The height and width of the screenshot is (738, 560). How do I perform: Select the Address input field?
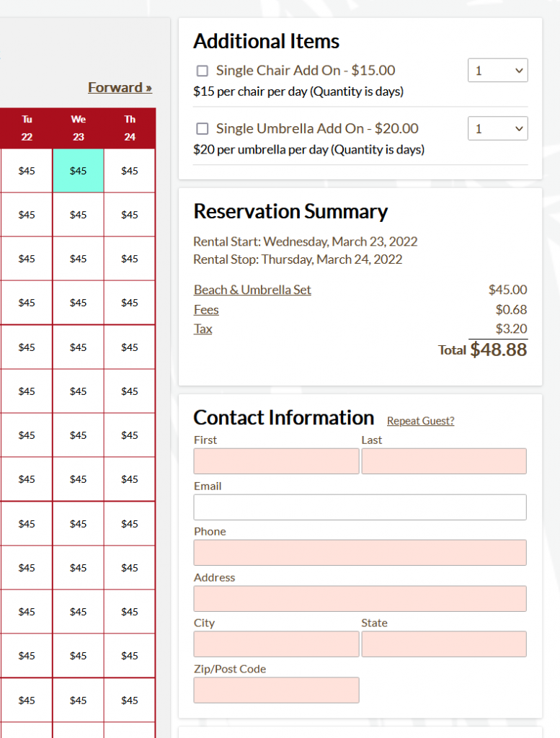point(360,599)
